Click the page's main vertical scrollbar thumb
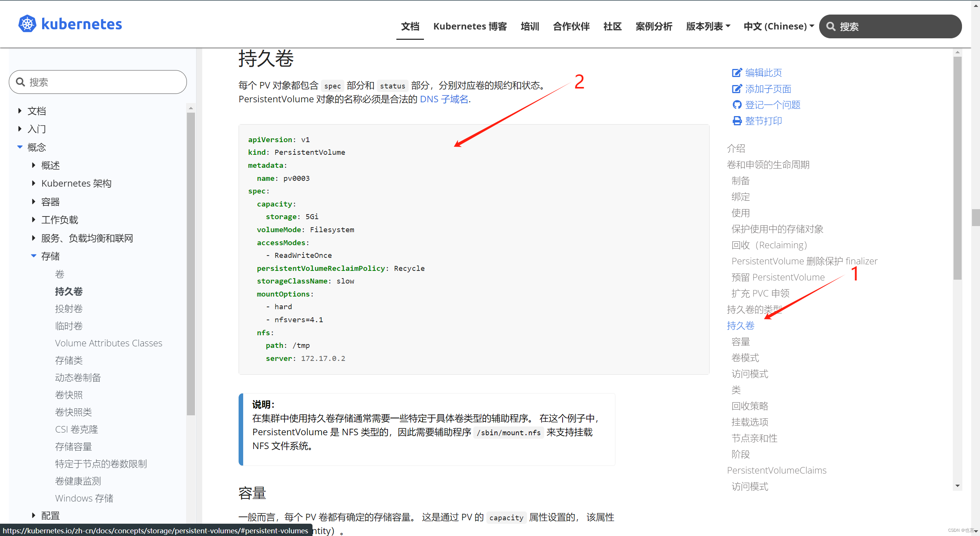This screenshot has height=536, width=980. (x=976, y=218)
